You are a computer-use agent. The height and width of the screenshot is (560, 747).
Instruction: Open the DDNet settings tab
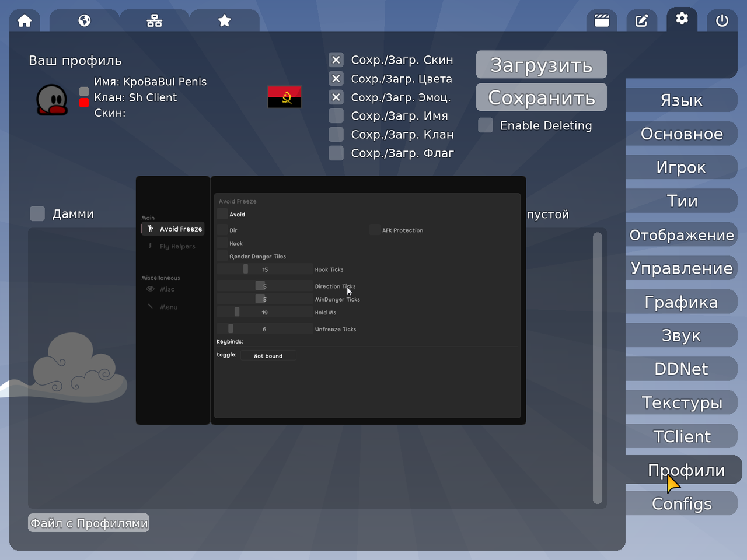(682, 369)
